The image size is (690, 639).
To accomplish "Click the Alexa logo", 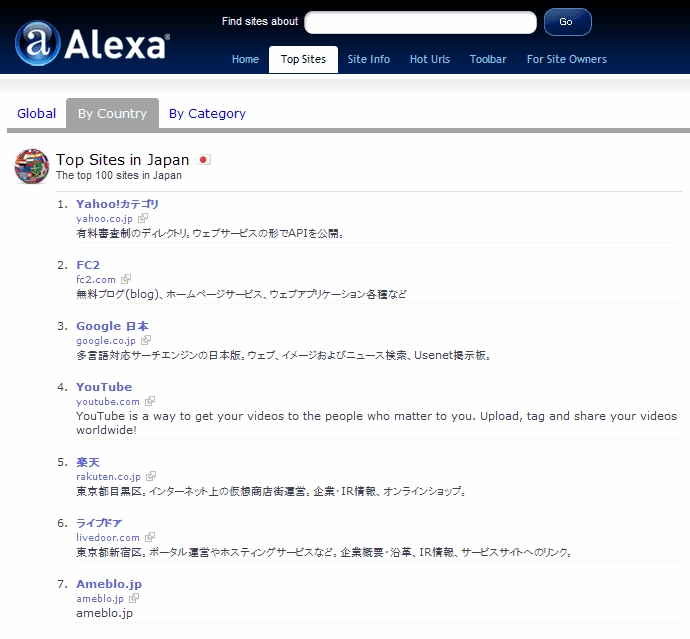I will pyautogui.click(x=92, y=43).
